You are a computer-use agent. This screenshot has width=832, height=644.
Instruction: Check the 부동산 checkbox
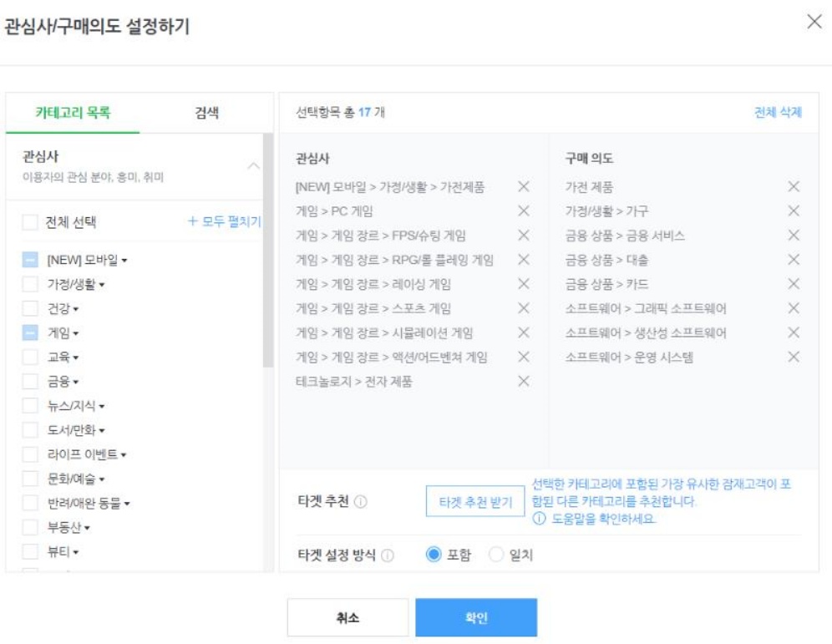[30, 527]
